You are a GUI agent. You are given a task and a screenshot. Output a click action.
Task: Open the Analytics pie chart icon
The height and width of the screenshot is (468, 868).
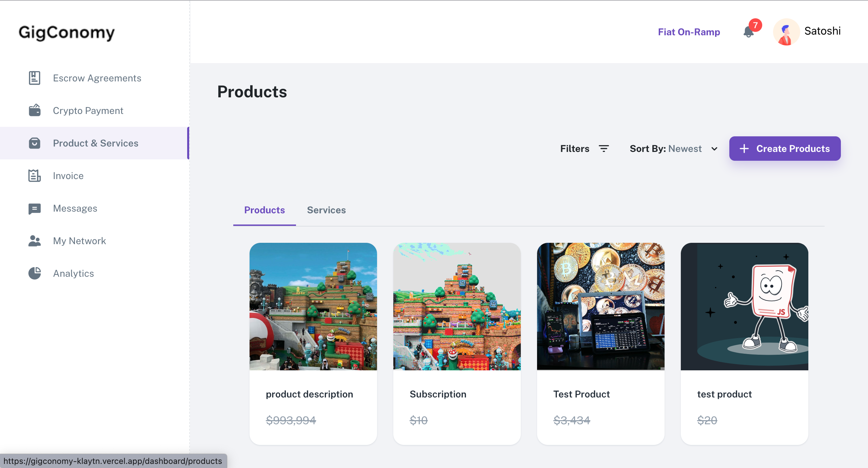tap(34, 273)
